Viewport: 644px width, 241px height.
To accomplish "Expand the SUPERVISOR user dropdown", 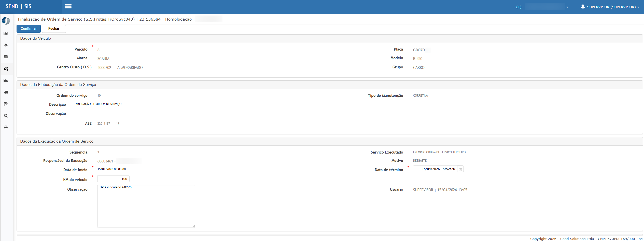I will [x=610, y=7].
